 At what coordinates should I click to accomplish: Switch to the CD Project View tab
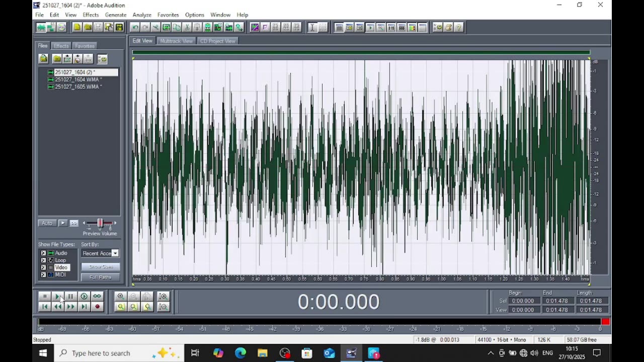(217, 41)
